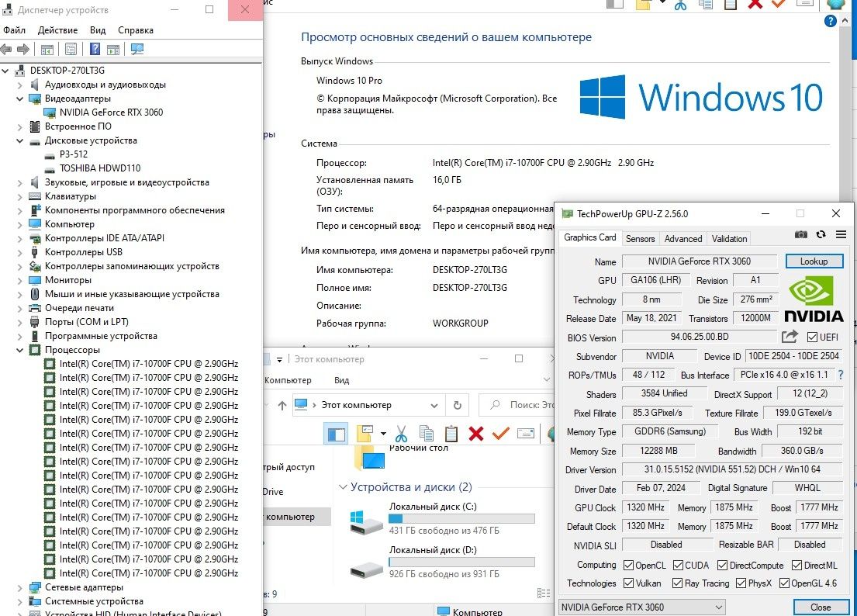Click the navigation pane toggle icon in Explorer

(x=336, y=434)
